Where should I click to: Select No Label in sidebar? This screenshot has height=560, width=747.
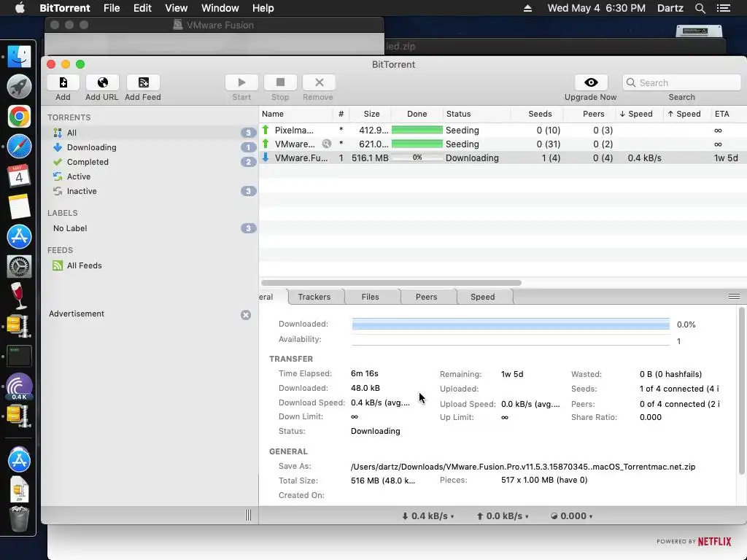[x=152, y=228]
